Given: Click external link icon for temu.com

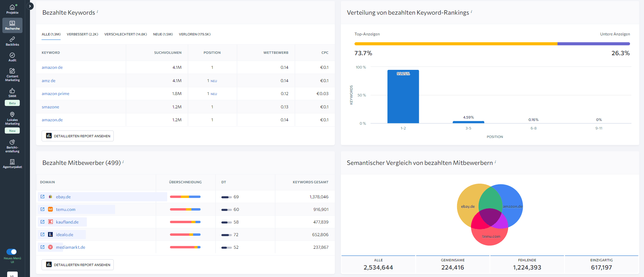Looking at the screenshot, I should tap(43, 209).
